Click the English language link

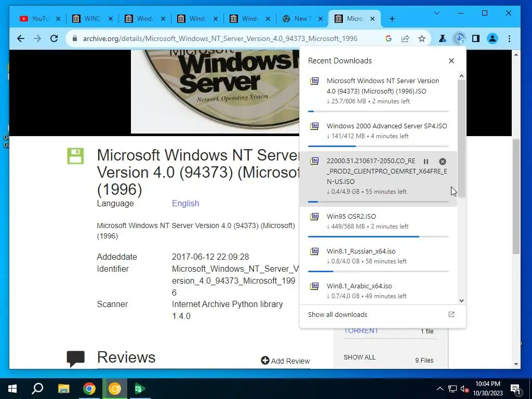[x=185, y=203]
